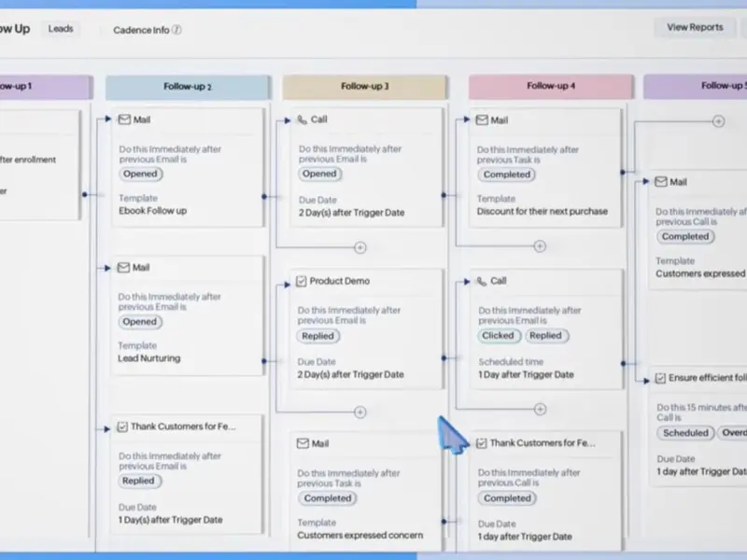Screen dimensions: 747x560
Task: Click the Cadence Info help icon
Action: pos(176,30)
